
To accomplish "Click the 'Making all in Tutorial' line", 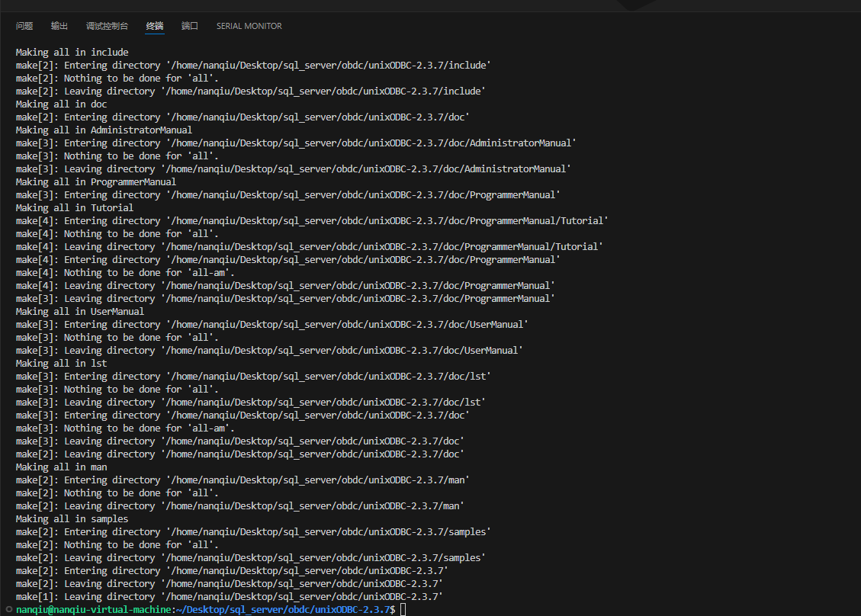I will pos(75,208).
